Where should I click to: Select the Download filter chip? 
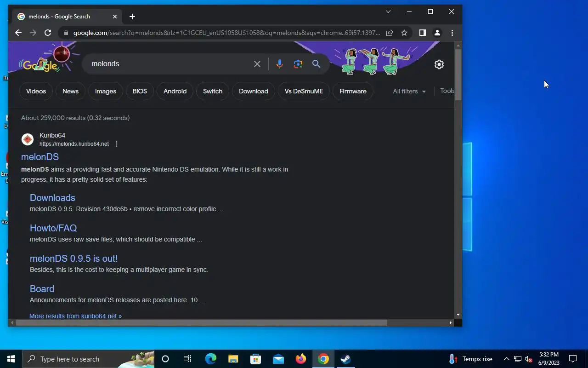[254, 91]
